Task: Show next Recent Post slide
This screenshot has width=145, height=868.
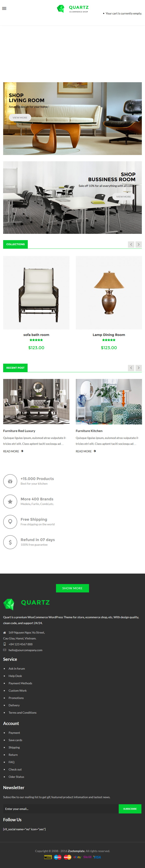Action: pyautogui.click(x=138, y=368)
